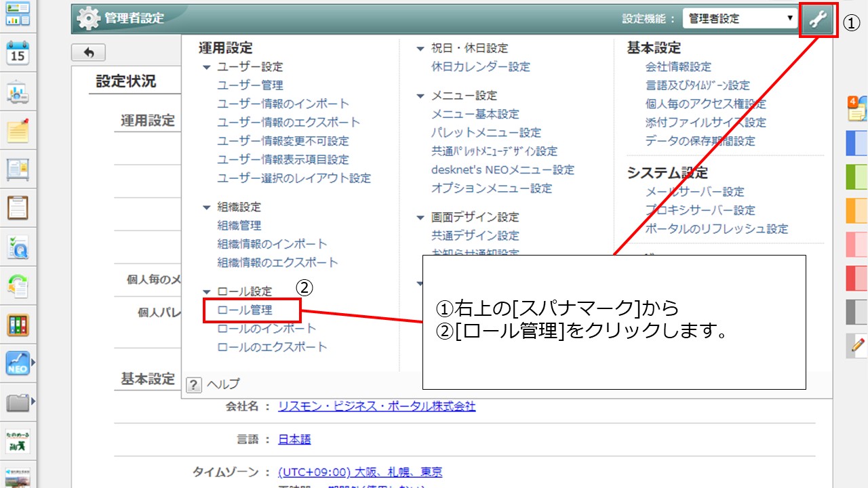The image size is (868, 488).
Task: Click the wrench icon at top right
Action: [818, 19]
